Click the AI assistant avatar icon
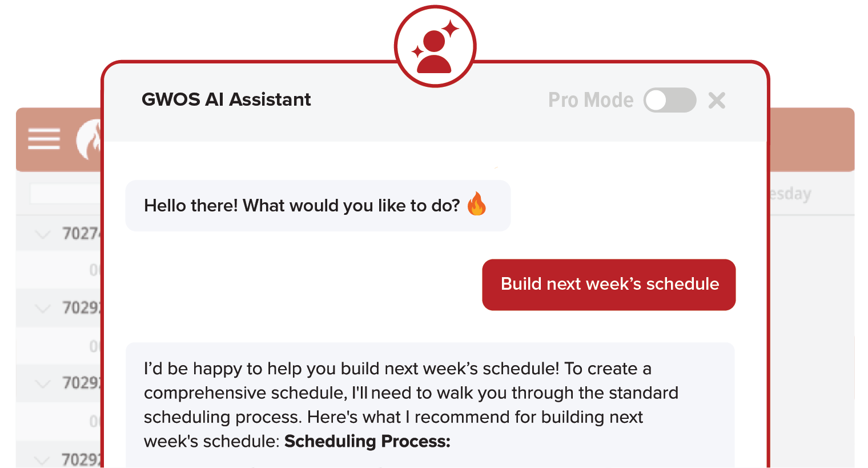The height and width of the screenshot is (468, 868). point(435,47)
